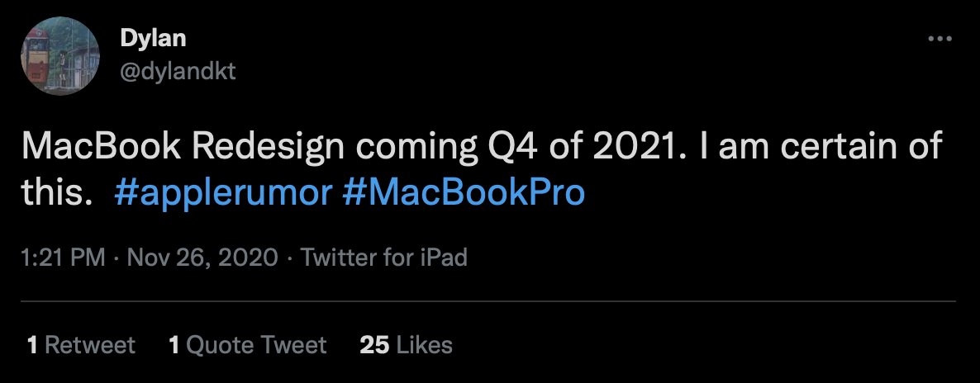Click the @dylandkt handle
The image size is (980, 383).
point(178,71)
